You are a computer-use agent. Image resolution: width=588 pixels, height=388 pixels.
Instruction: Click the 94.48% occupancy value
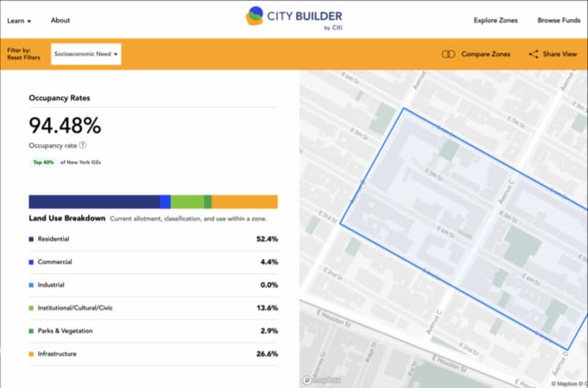(65, 125)
